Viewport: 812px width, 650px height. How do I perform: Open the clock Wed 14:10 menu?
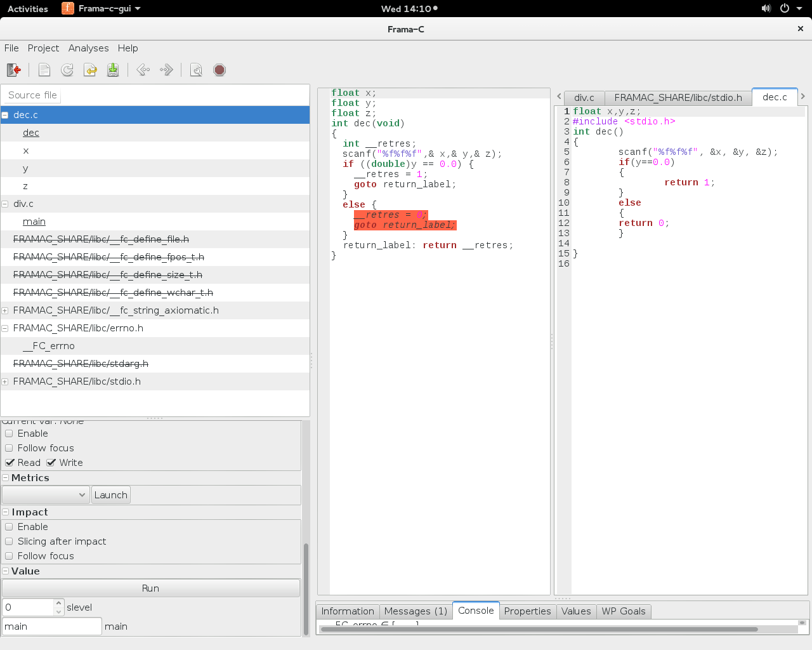coord(409,9)
